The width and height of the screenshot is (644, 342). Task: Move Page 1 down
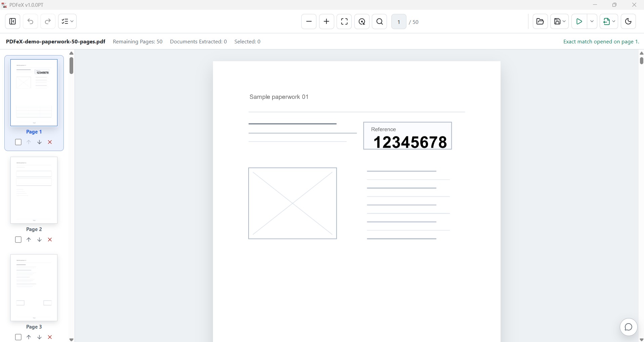click(x=39, y=142)
